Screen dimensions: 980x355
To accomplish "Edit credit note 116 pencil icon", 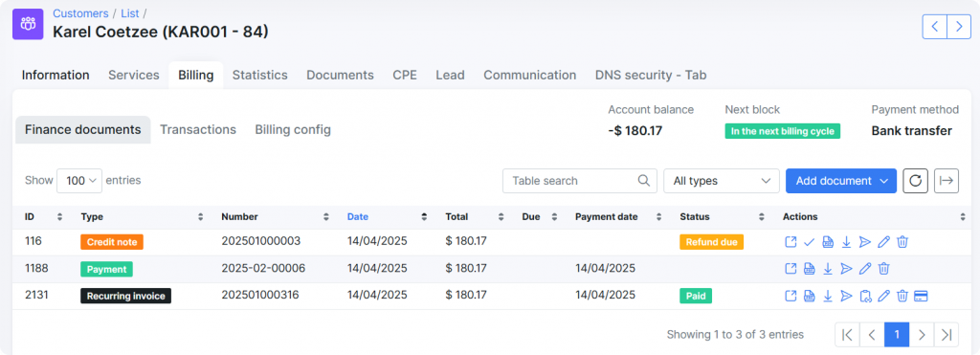I will (883, 242).
